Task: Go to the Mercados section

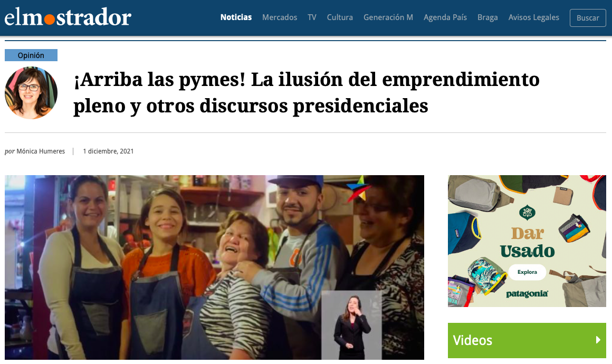Action: click(280, 17)
